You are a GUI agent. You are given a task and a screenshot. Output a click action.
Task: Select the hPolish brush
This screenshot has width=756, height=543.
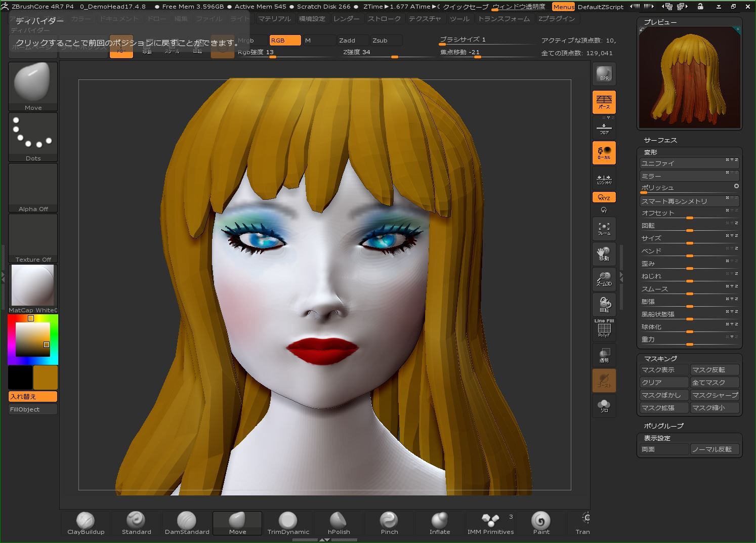[x=339, y=523]
